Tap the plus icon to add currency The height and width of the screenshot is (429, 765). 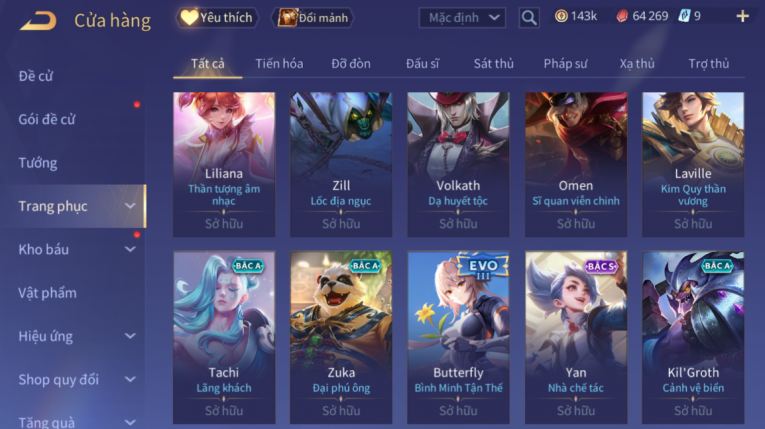point(743,17)
